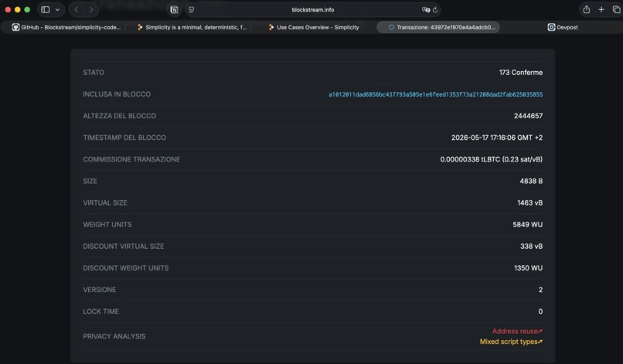Click the LOCK TIME value 0

[540, 311]
